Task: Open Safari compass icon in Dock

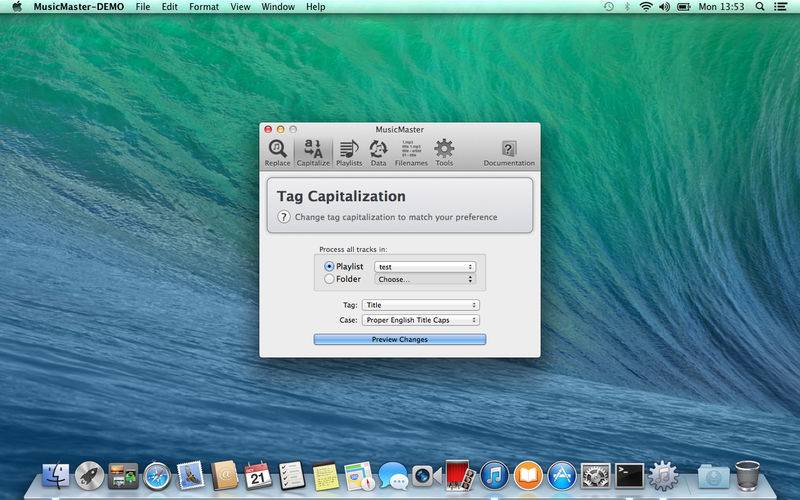Action: coord(157,476)
